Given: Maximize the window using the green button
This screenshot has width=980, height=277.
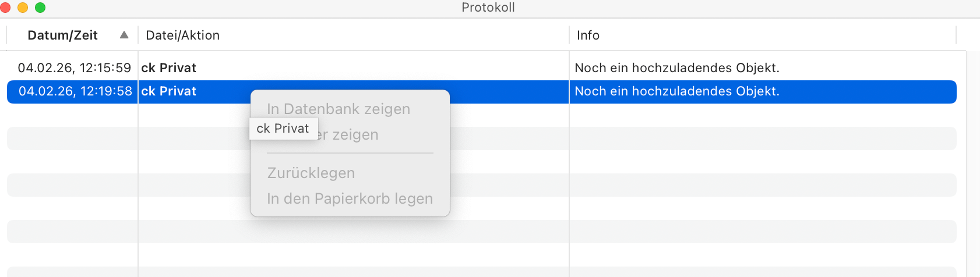Looking at the screenshot, I should coord(40,8).
